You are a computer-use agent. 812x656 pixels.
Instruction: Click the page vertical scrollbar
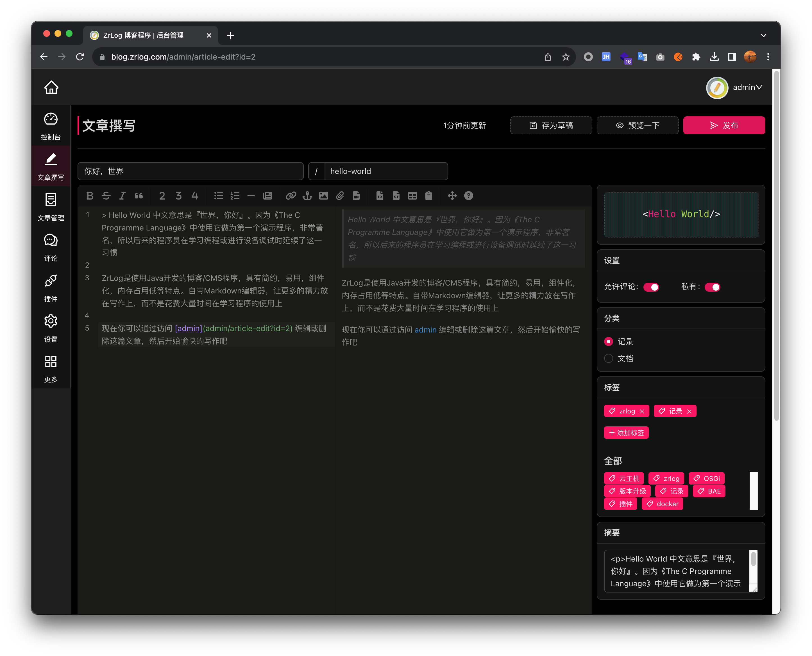(x=777, y=246)
